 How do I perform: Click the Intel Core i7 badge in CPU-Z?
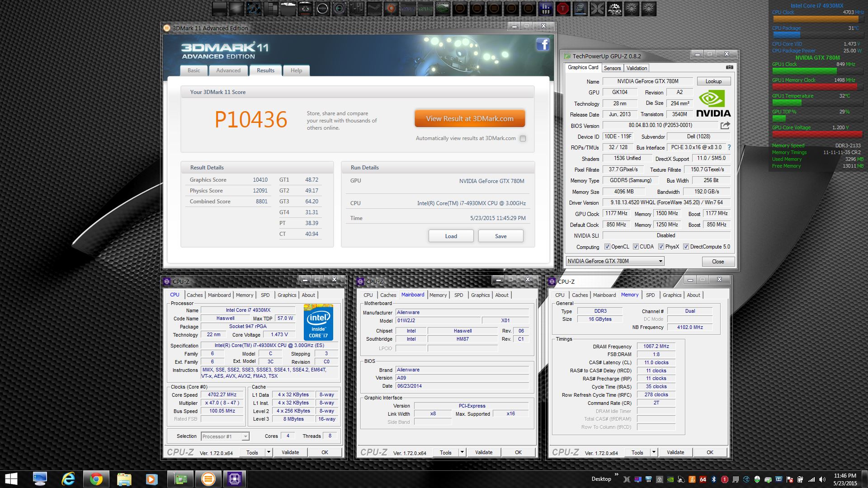click(x=318, y=322)
